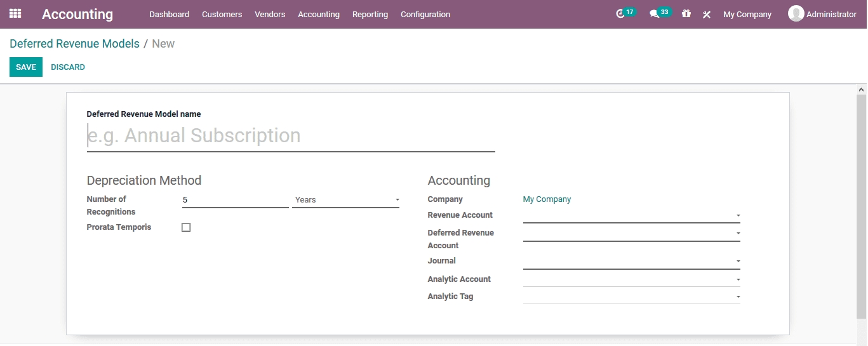Open the Reporting menu
Viewport: 868px width, 346px height.
click(370, 14)
